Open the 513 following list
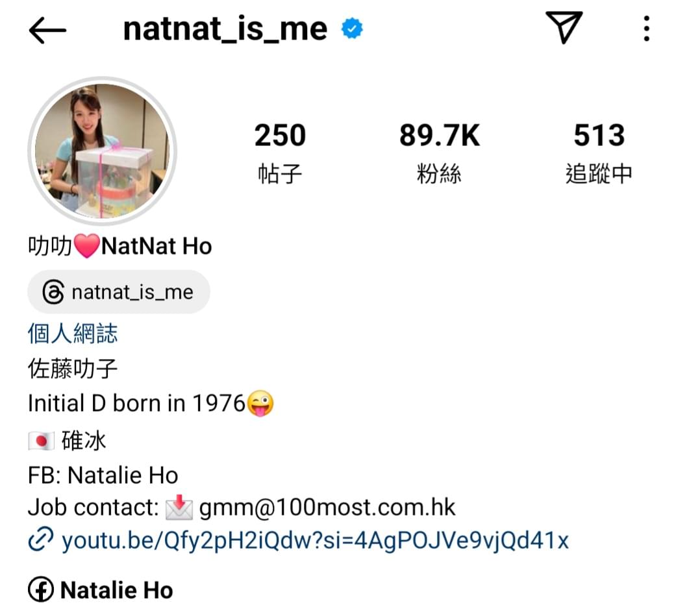 coord(599,153)
